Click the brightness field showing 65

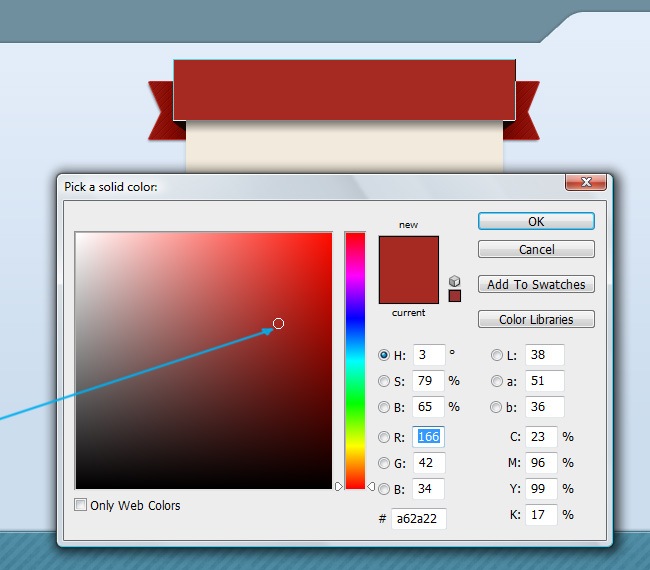click(428, 407)
